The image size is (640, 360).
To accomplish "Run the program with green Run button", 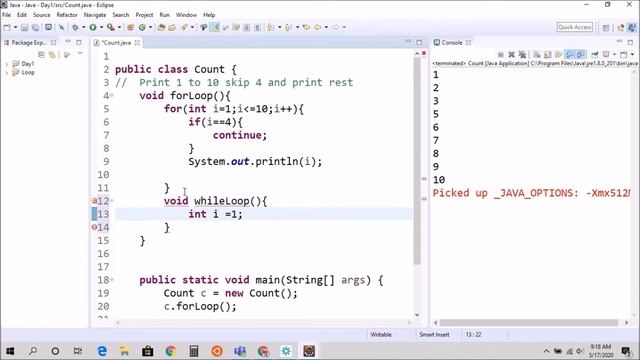I will tap(93, 27).
